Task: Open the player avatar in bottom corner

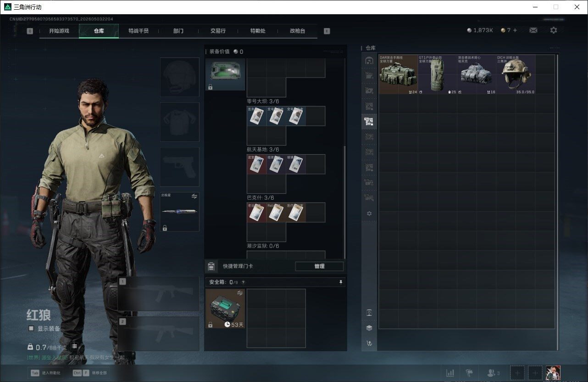Action: (553, 373)
